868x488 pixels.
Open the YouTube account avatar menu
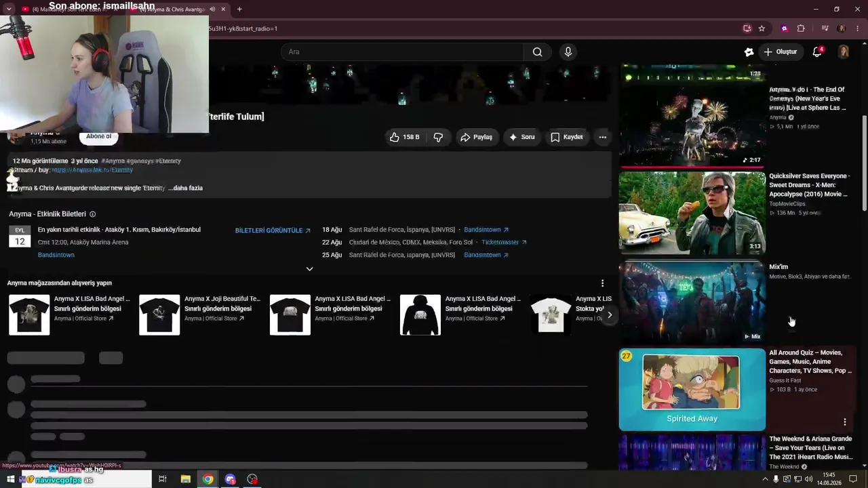(x=844, y=52)
